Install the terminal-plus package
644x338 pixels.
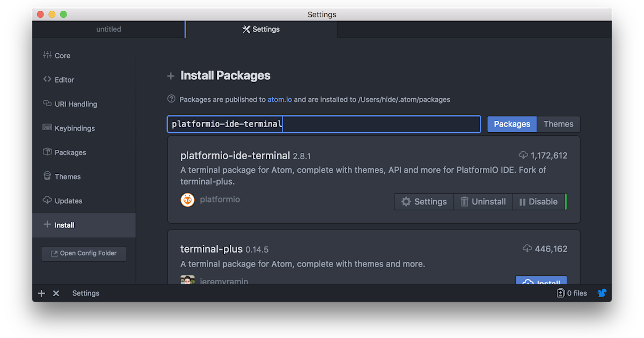click(x=541, y=282)
